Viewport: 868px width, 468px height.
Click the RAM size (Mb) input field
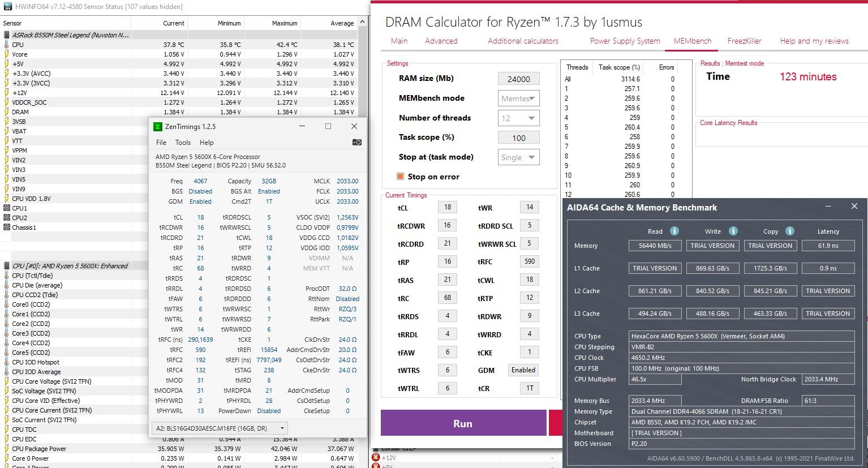(518, 79)
